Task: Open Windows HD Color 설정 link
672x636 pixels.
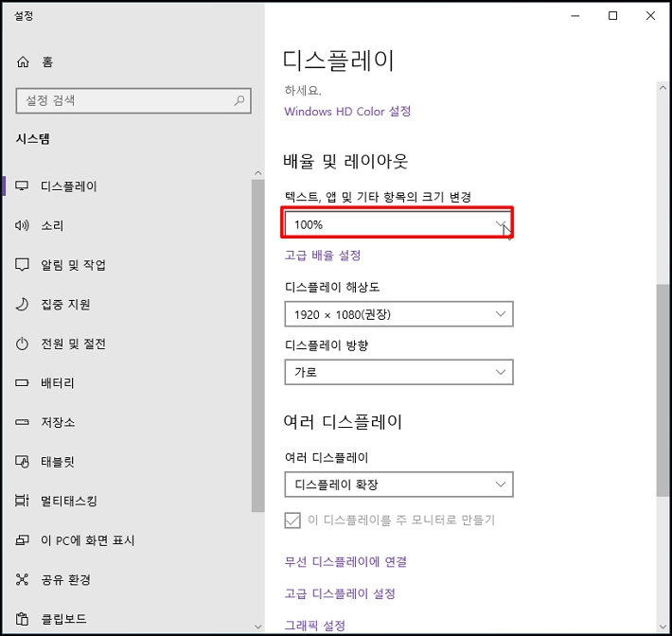Action: (347, 112)
